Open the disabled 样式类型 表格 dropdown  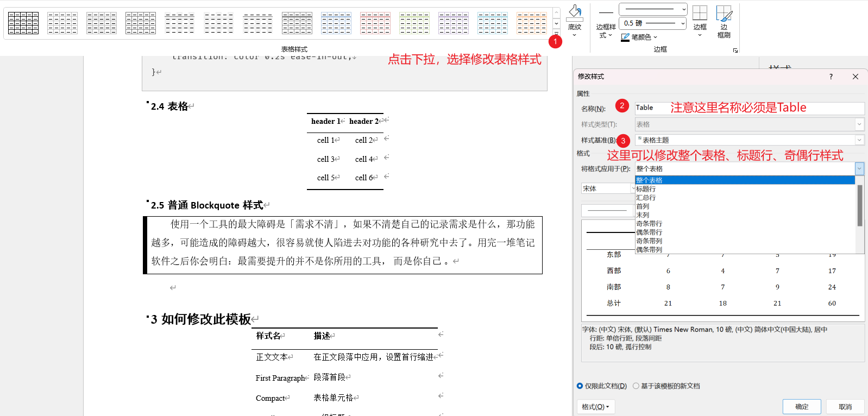859,124
